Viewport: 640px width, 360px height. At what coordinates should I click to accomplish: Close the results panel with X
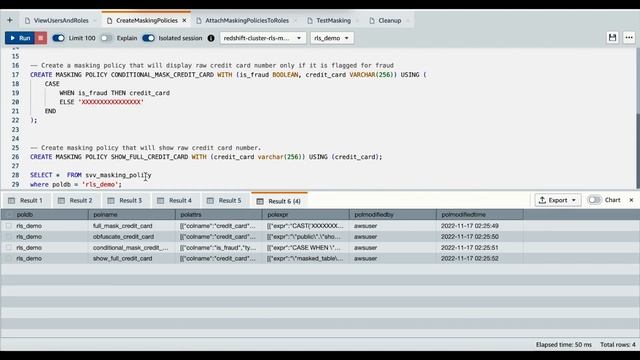[631, 200]
